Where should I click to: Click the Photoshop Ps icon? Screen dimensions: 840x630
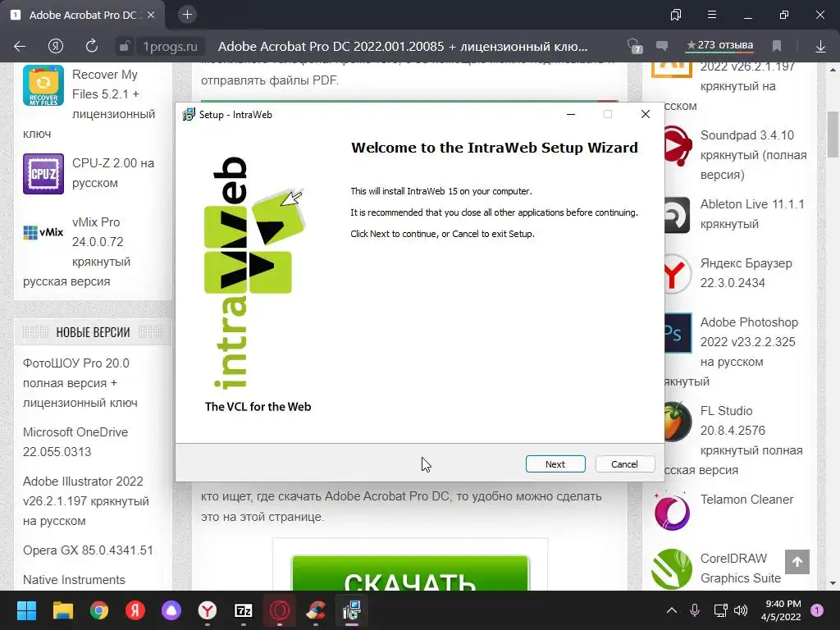(x=678, y=333)
